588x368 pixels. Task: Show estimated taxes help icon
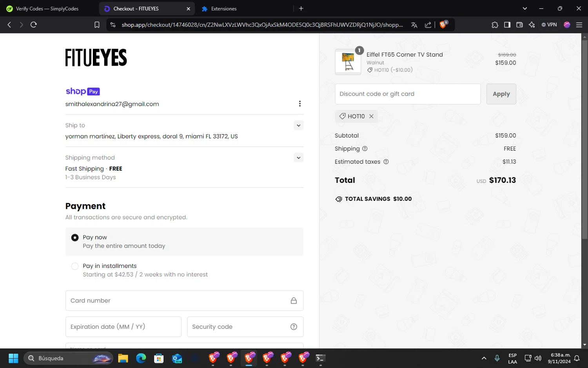386,162
